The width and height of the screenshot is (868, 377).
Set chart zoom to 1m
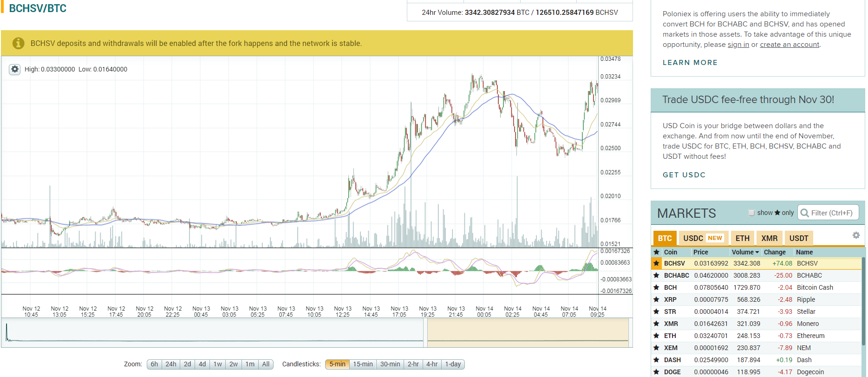250,364
